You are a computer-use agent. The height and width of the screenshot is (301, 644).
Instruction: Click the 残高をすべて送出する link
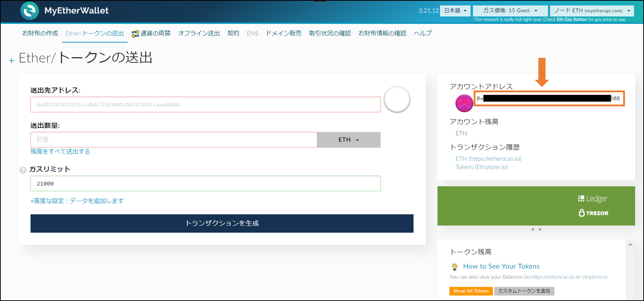click(x=60, y=152)
